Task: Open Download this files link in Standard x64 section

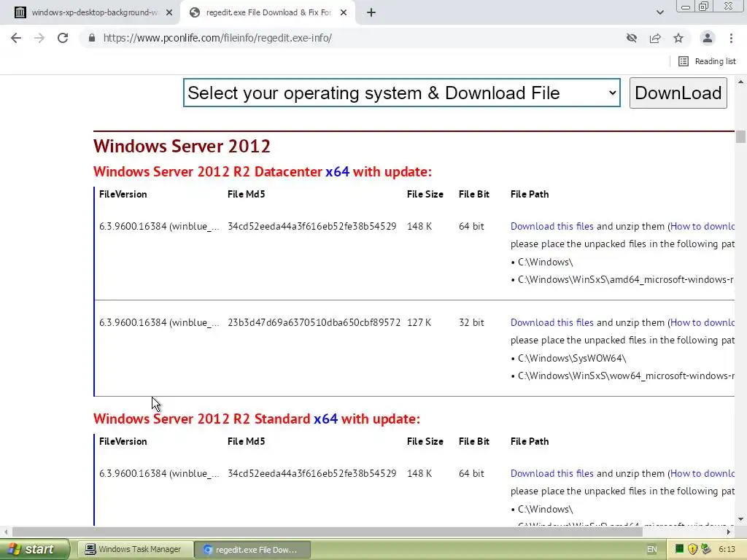Action: tap(551, 473)
